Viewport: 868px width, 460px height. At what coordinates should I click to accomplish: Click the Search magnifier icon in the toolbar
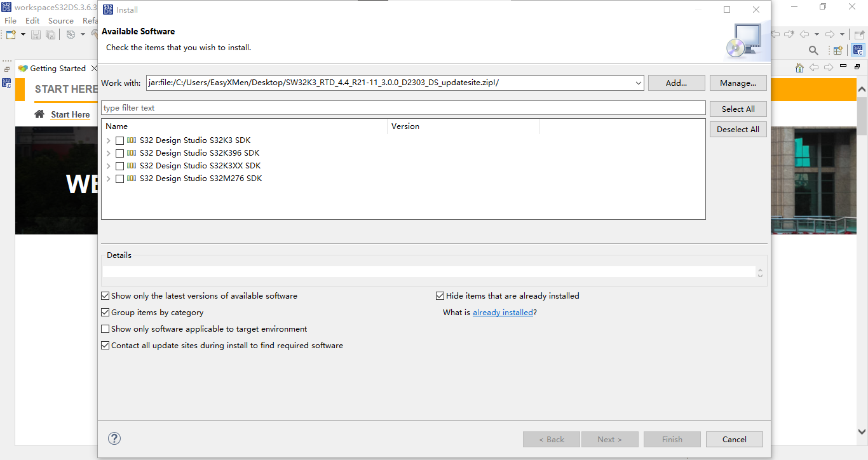pos(813,51)
